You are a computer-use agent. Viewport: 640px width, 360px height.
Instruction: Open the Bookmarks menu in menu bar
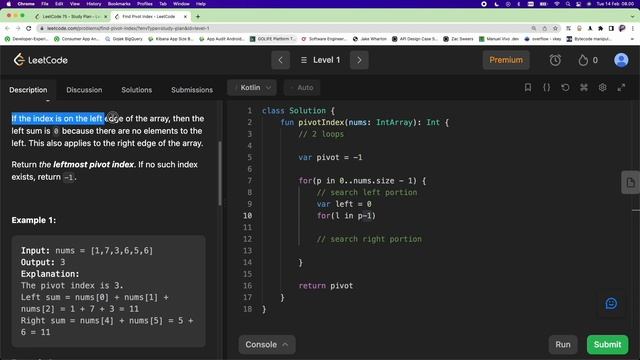(119, 4)
